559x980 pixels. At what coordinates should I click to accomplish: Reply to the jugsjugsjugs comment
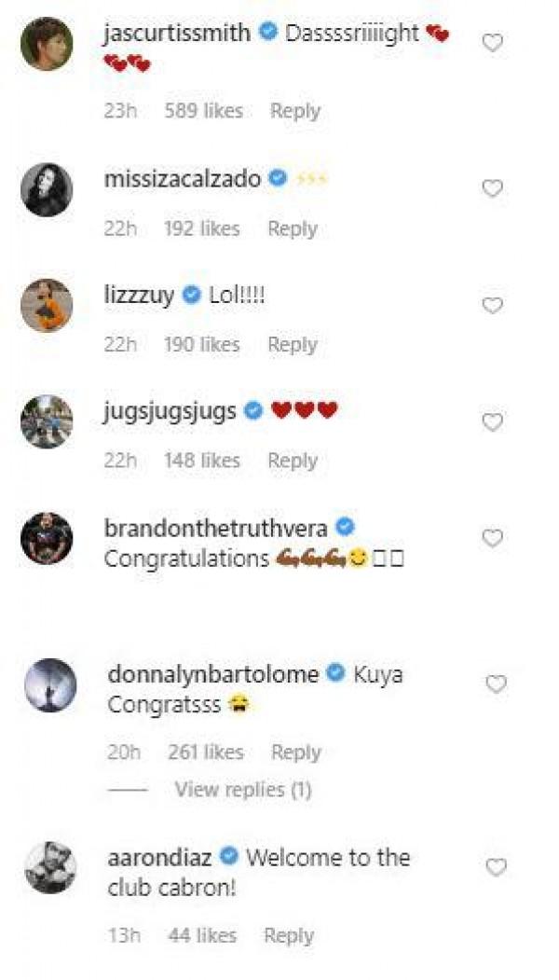[293, 461]
